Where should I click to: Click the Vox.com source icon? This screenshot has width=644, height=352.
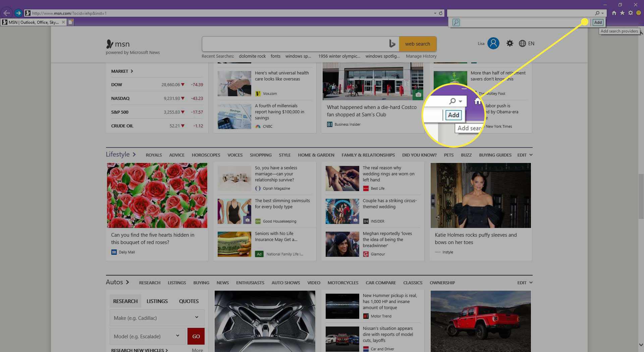tap(258, 94)
